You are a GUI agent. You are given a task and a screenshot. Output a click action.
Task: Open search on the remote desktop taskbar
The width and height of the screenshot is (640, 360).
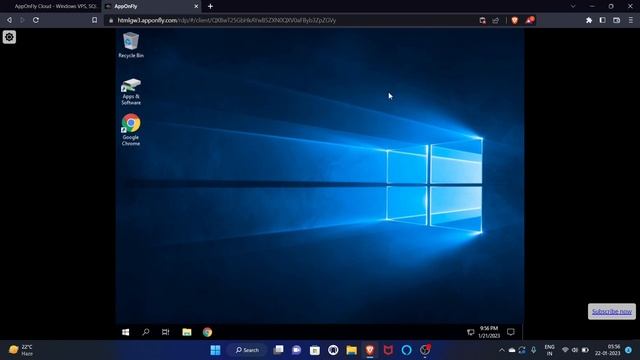(146, 332)
